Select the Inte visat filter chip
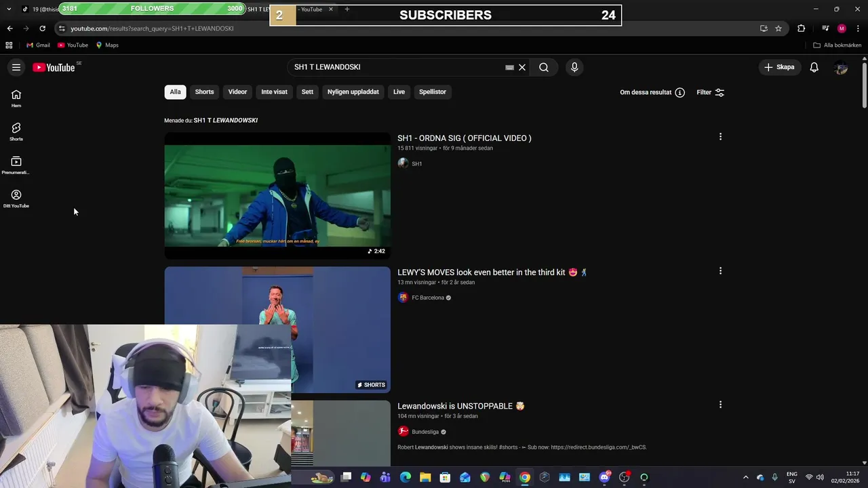868x488 pixels. pyautogui.click(x=274, y=91)
